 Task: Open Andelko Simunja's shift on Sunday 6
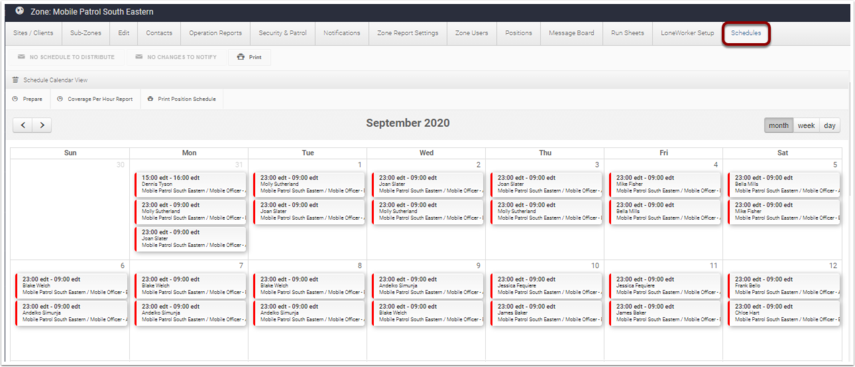pos(71,313)
